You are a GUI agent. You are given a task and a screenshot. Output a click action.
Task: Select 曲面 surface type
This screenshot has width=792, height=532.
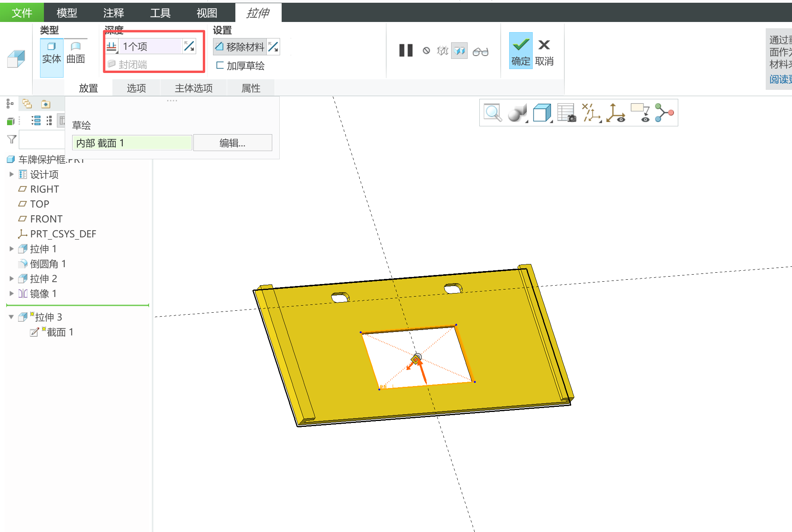coord(76,53)
